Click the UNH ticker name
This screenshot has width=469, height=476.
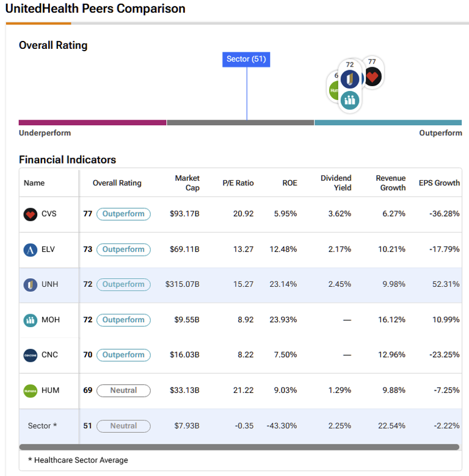[x=50, y=284]
